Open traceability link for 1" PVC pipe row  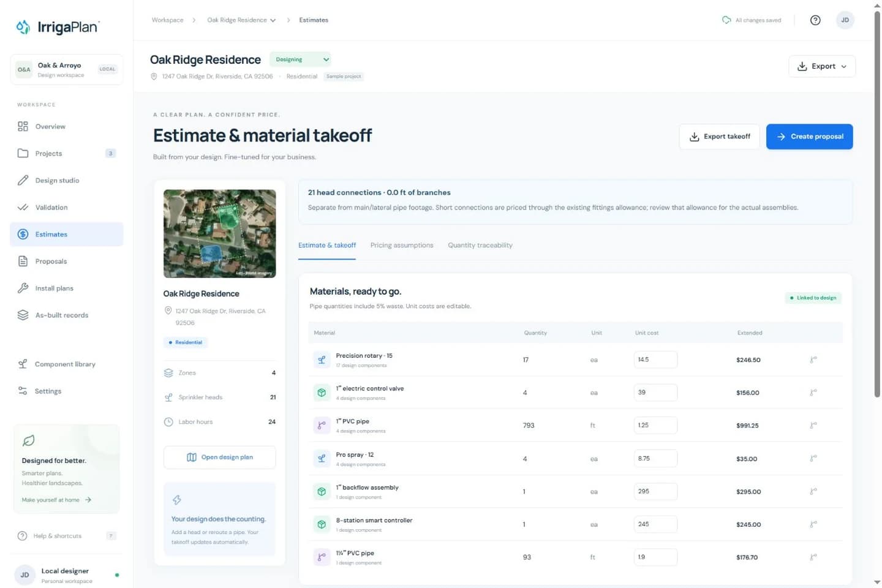click(x=813, y=425)
